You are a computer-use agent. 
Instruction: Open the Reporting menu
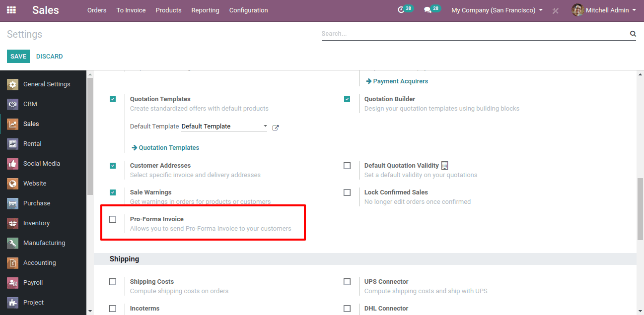click(205, 10)
